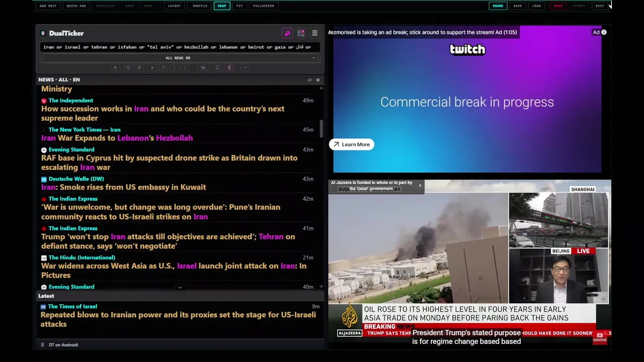Open the DualTicker hamburger menu

(314, 33)
